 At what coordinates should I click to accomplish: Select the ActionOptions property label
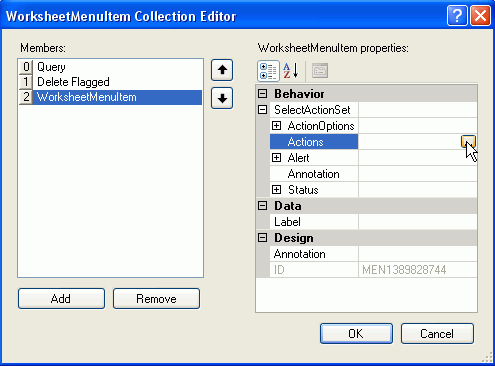(x=321, y=126)
